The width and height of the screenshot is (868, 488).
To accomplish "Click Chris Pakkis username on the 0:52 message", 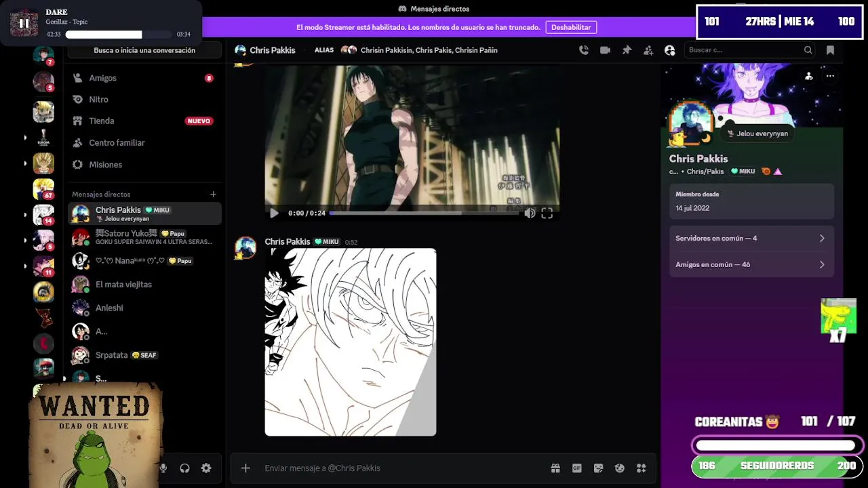I will pyautogui.click(x=288, y=242).
